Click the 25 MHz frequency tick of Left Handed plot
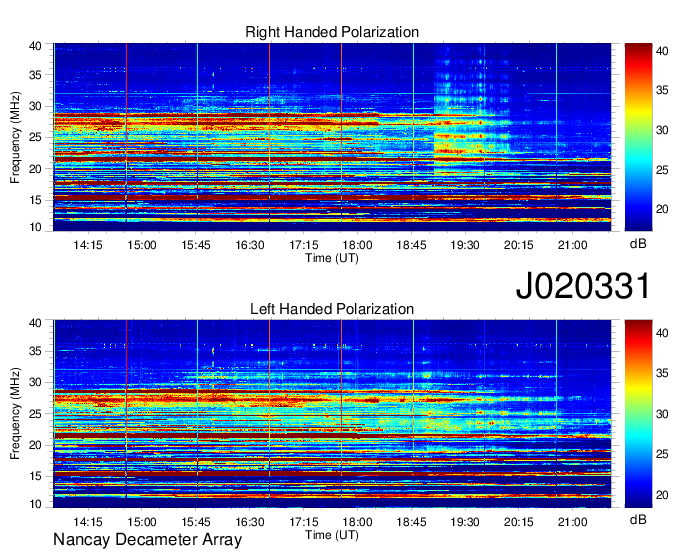Image resolution: width=680 pixels, height=552 pixels. [36, 414]
